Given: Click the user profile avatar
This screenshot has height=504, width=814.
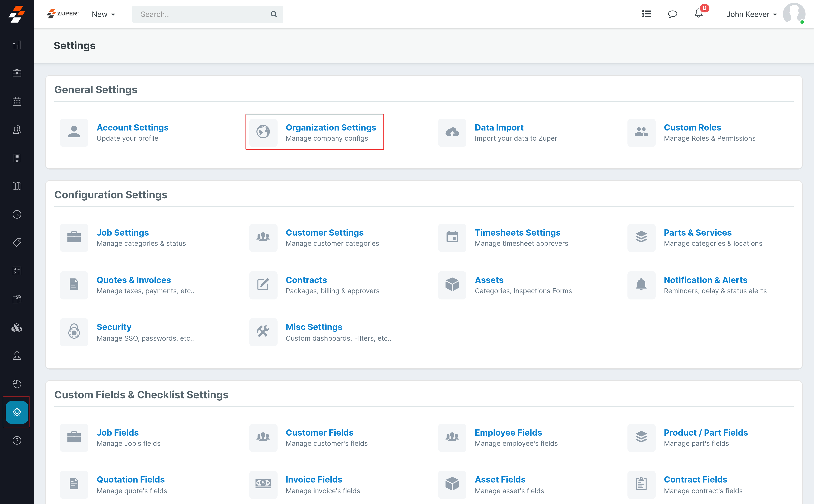Looking at the screenshot, I should tap(794, 14).
